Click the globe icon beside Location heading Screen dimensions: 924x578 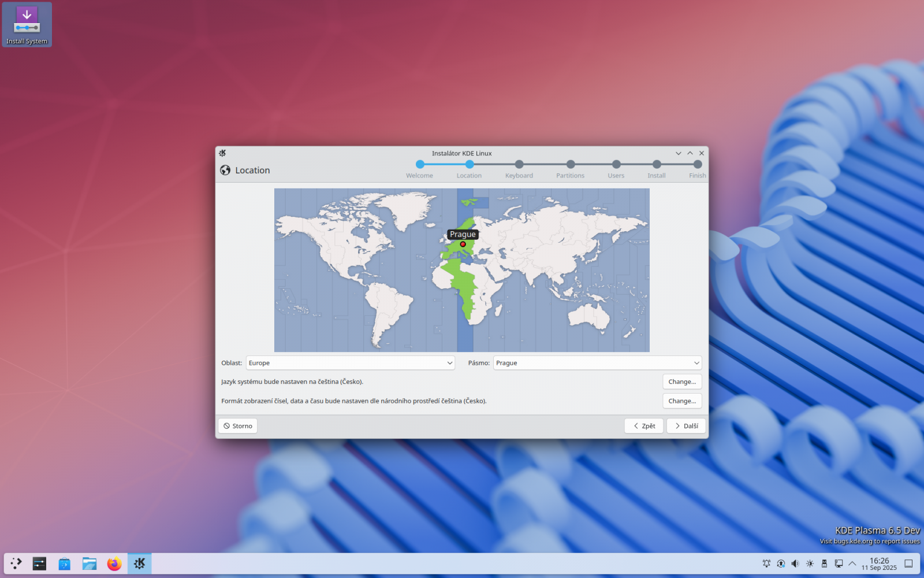click(225, 170)
